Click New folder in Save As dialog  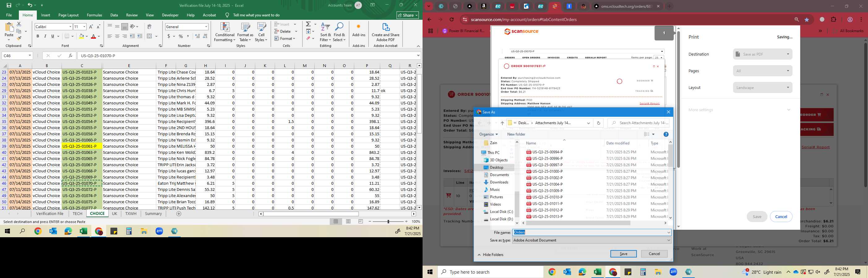[x=516, y=134]
